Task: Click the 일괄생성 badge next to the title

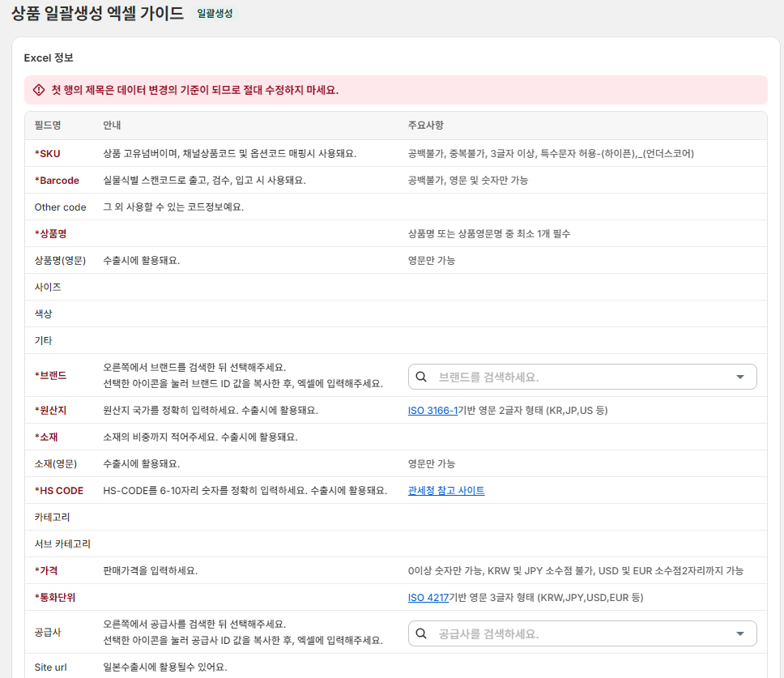Action: tap(215, 14)
